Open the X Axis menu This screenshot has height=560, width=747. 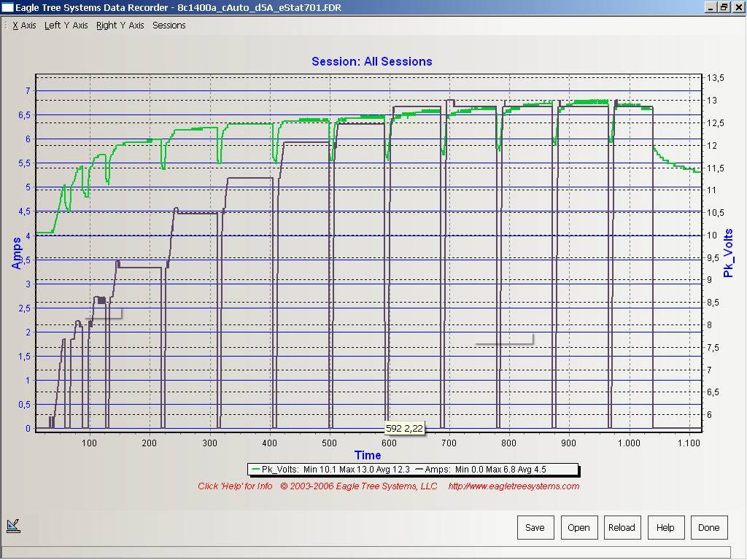click(x=24, y=26)
